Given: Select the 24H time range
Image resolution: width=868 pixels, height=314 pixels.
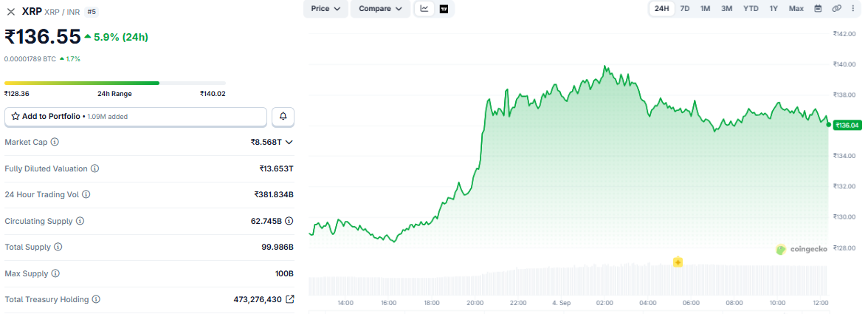Looking at the screenshot, I should pyautogui.click(x=661, y=8).
